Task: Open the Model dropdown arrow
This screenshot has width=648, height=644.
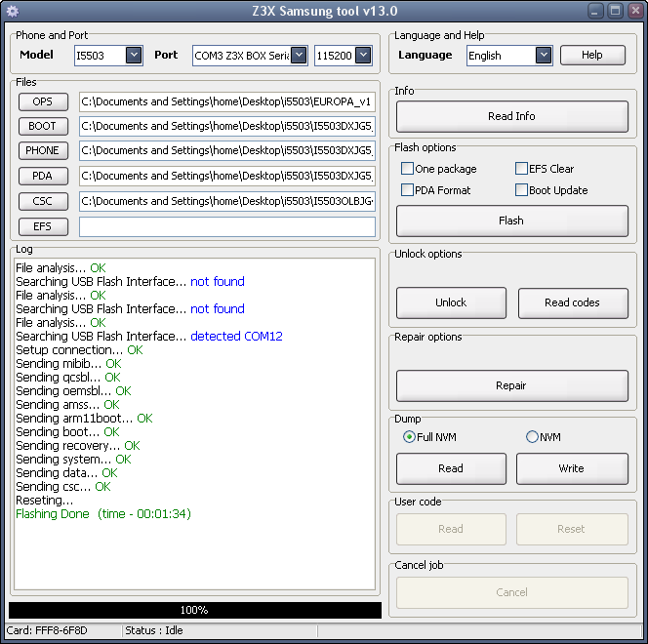Action: 134,55
